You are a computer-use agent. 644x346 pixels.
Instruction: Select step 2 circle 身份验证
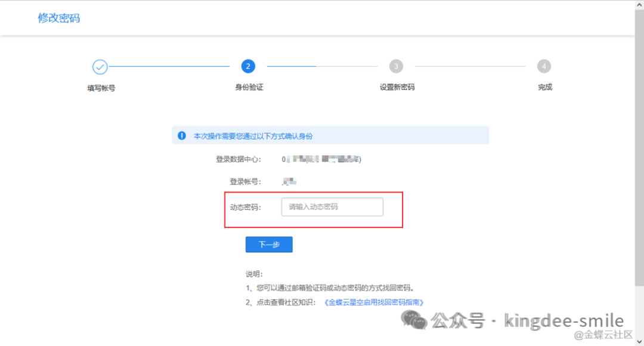coord(248,66)
